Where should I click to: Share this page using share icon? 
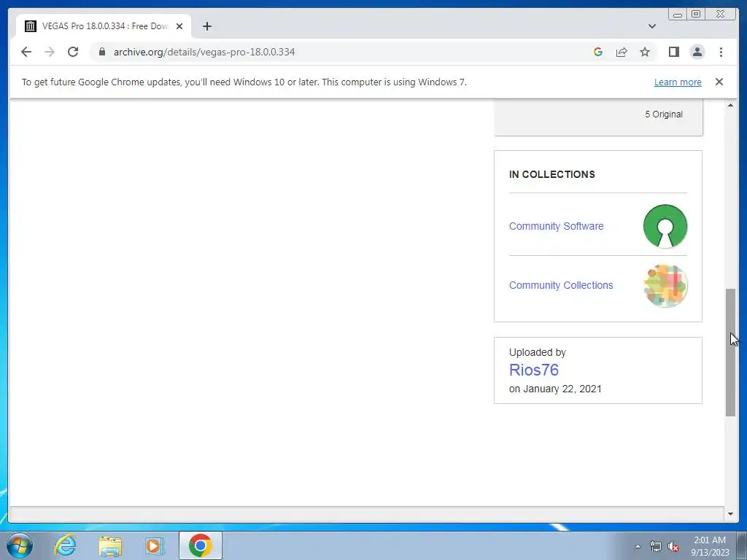[622, 52]
